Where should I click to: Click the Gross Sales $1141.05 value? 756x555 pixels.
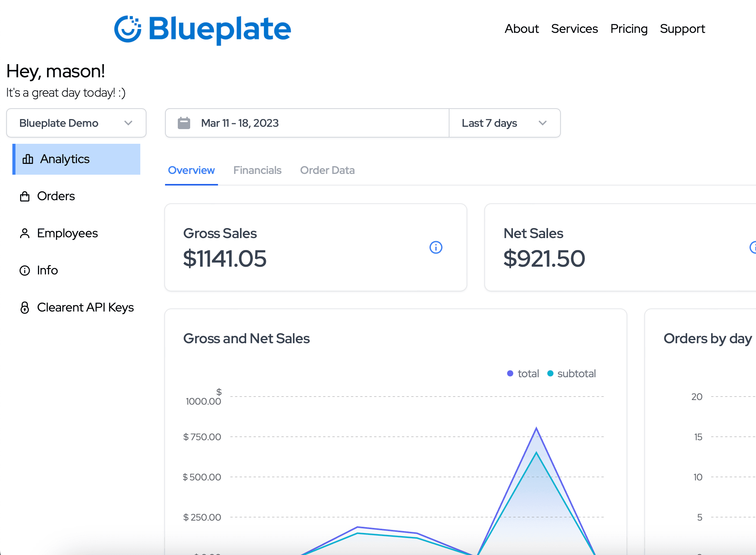coord(225,259)
